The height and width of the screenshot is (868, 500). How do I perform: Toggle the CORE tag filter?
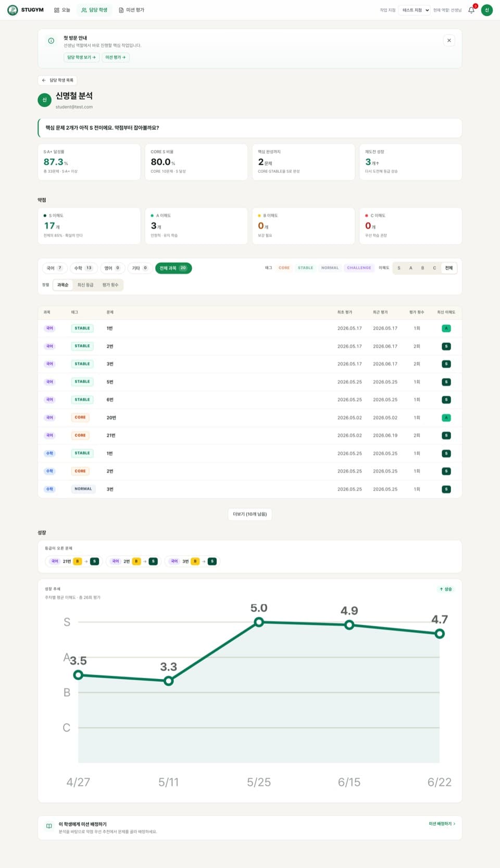(284, 268)
